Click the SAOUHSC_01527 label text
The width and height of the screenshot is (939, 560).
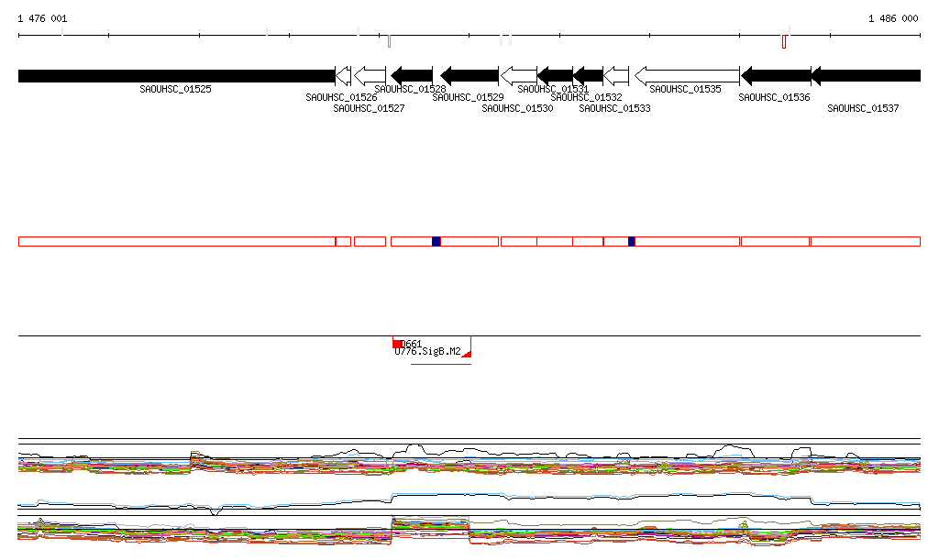point(369,108)
